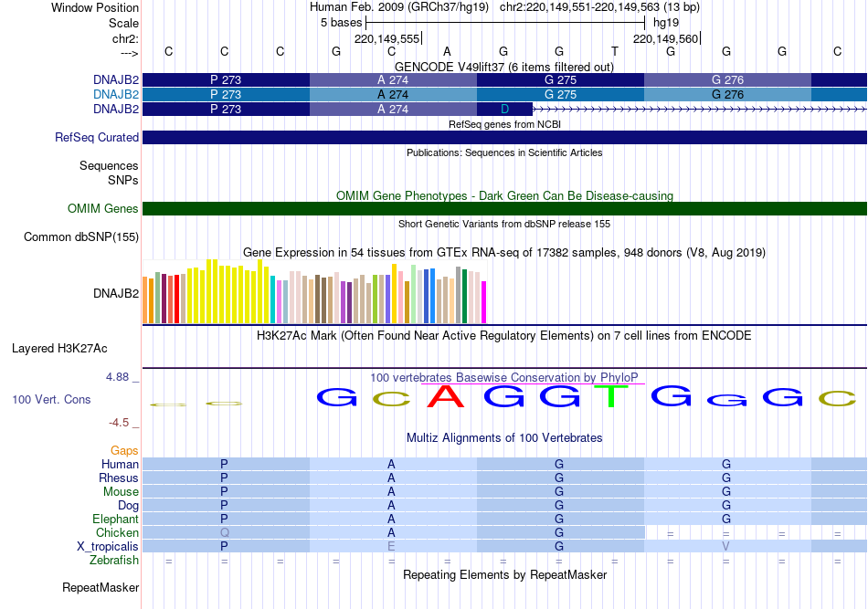This screenshot has height=609, width=868.
Task: Click the 4.88 PhyloP axis value
Action: [117, 377]
